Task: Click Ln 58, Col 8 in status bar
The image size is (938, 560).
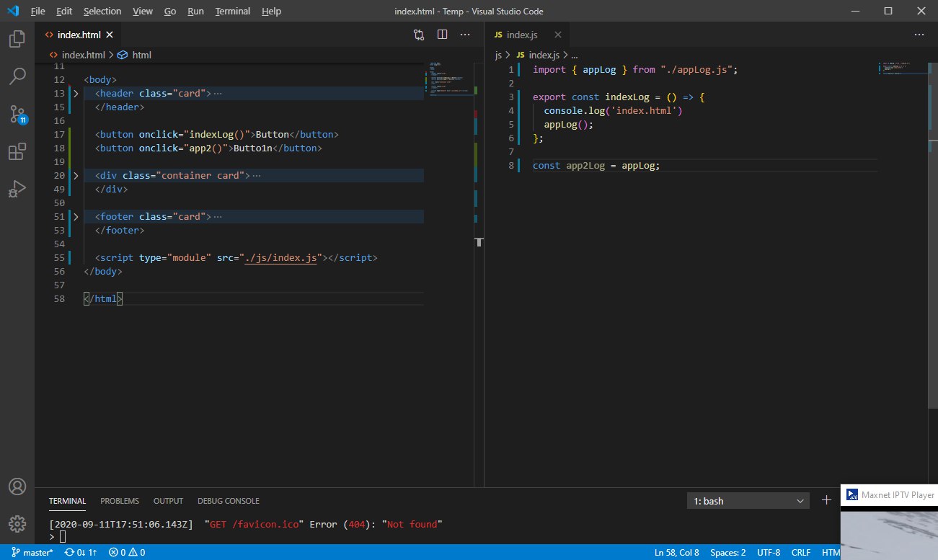Action: [x=677, y=553]
